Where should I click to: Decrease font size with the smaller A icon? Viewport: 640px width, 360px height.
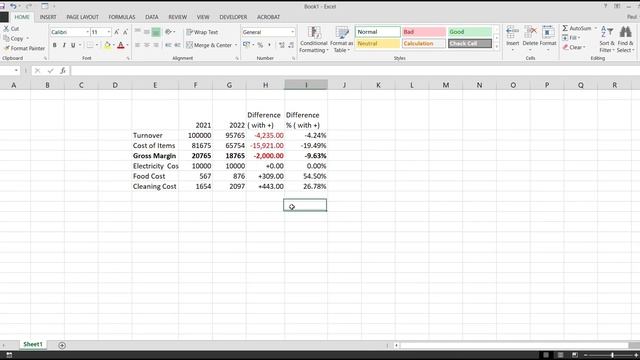click(125, 32)
